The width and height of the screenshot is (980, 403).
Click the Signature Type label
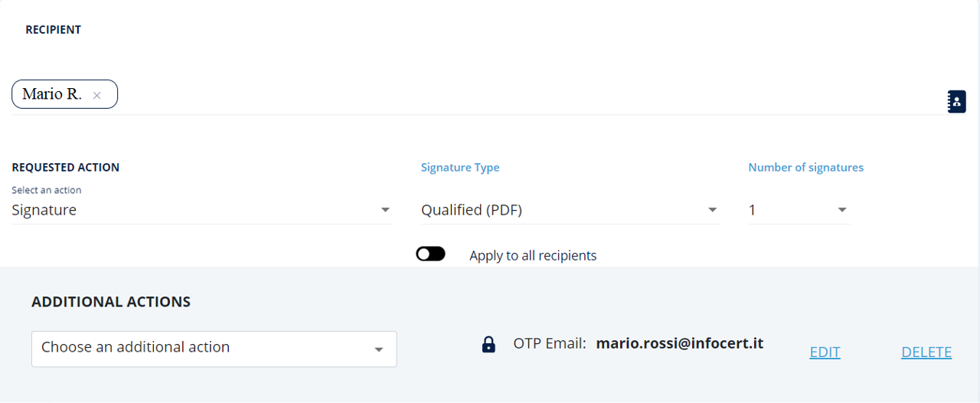pyautogui.click(x=460, y=168)
